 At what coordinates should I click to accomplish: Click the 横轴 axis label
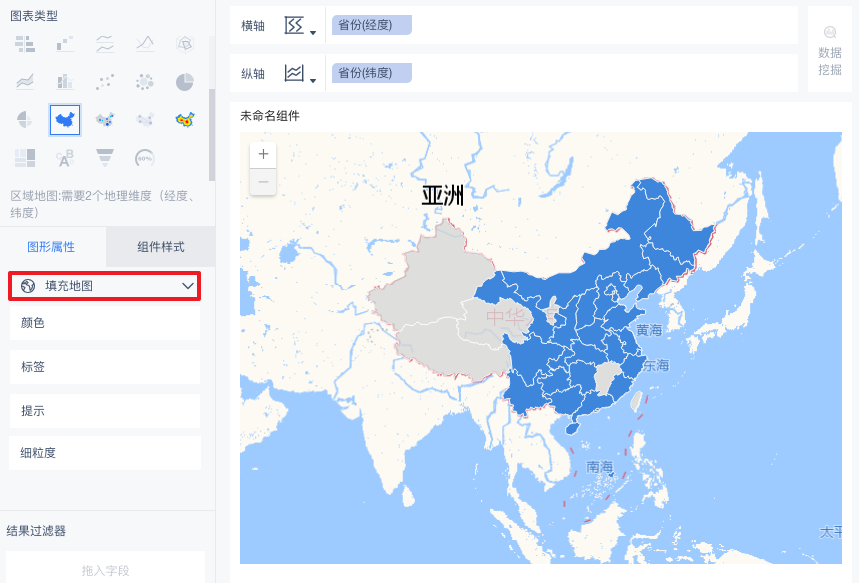click(253, 26)
